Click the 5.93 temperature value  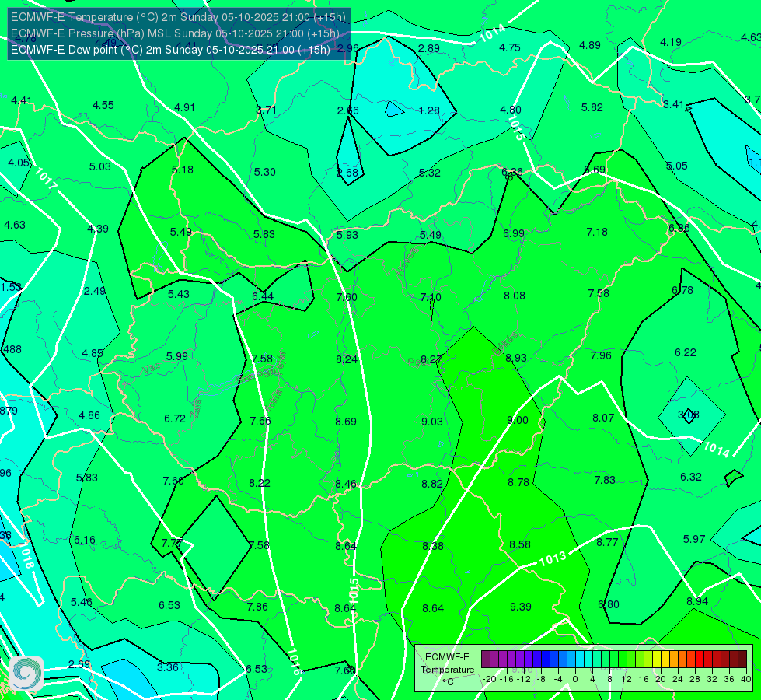click(347, 235)
